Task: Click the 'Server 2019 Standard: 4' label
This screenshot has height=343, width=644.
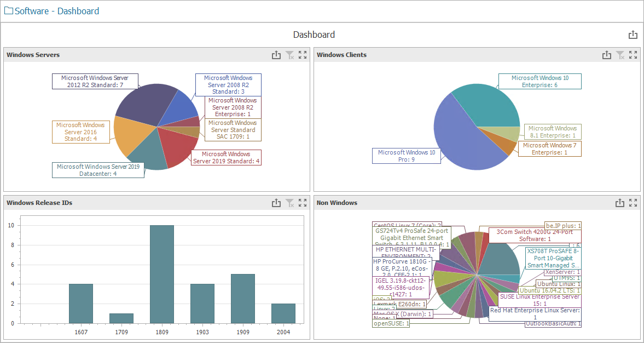Action: (x=227, y=157)
